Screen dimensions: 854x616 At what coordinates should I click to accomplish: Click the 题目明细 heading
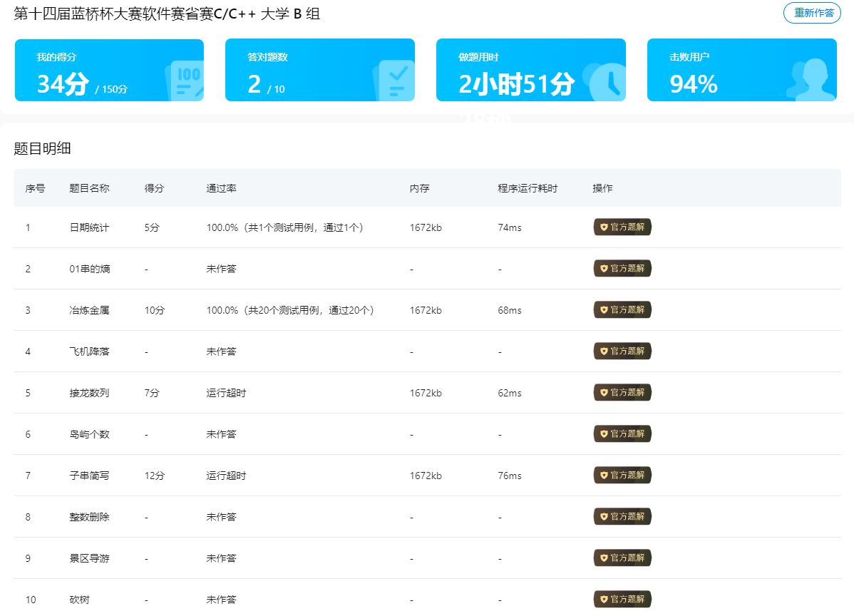(x=43, y=148)
